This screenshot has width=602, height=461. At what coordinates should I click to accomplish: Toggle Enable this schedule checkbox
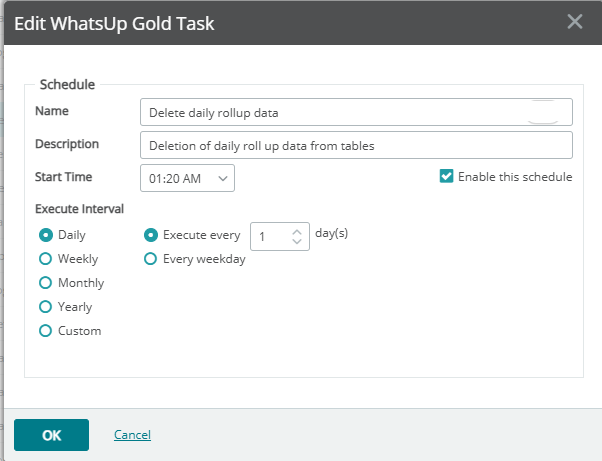click(x=447, y=176)
